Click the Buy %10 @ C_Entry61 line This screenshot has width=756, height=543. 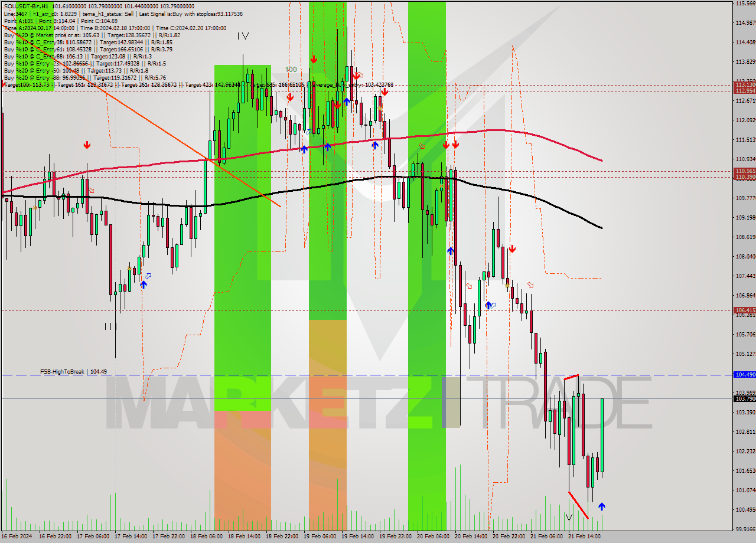point(88,50)
